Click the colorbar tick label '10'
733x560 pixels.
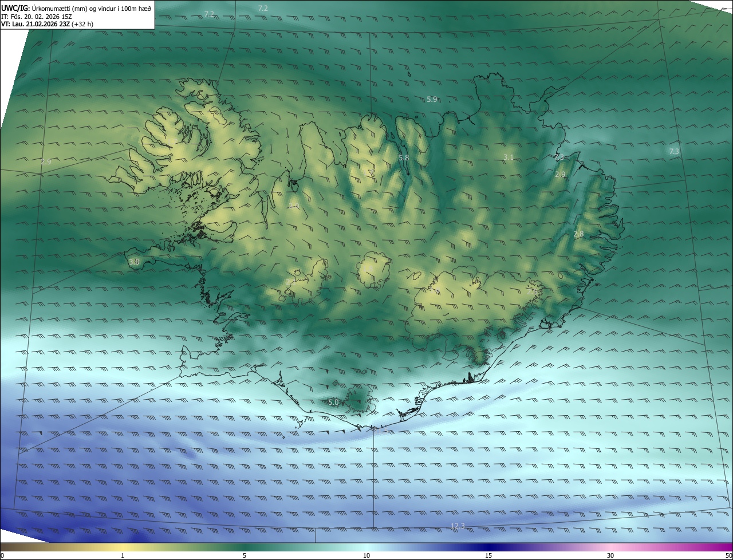366,555
